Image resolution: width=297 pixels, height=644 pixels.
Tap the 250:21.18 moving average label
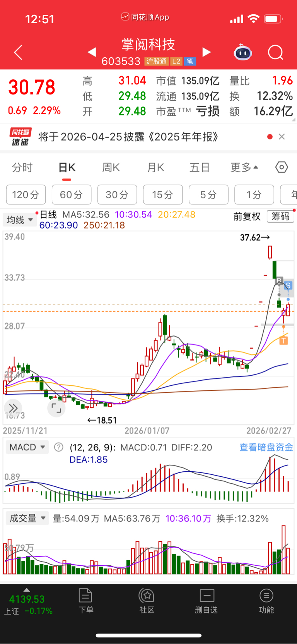104,225
